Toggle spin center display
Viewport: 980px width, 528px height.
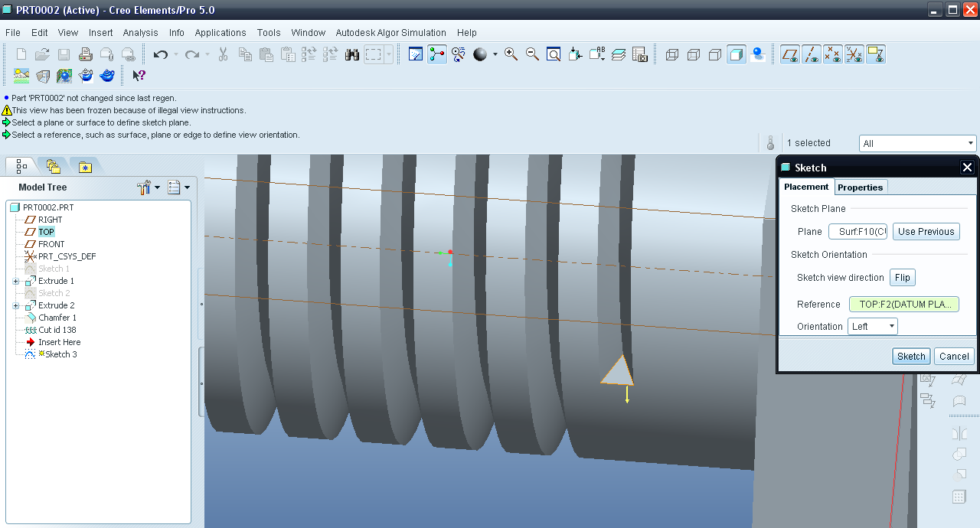(x=437, y=54)
